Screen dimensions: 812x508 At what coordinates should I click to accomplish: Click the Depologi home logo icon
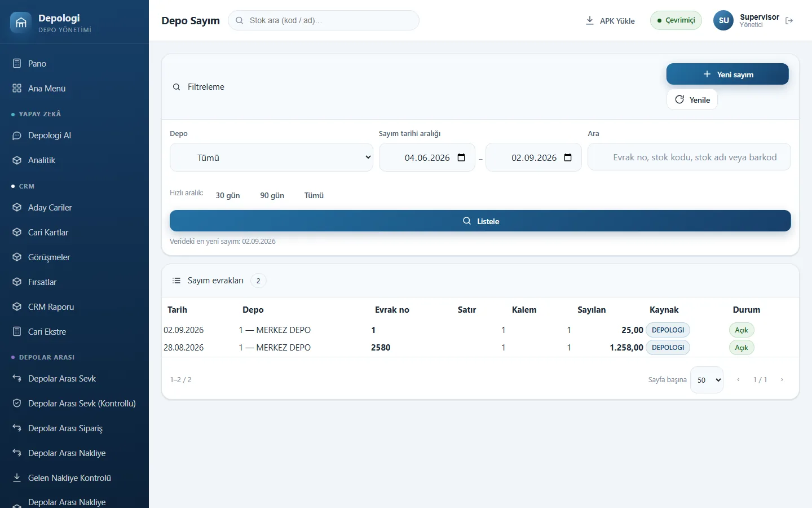coord(21,23)
